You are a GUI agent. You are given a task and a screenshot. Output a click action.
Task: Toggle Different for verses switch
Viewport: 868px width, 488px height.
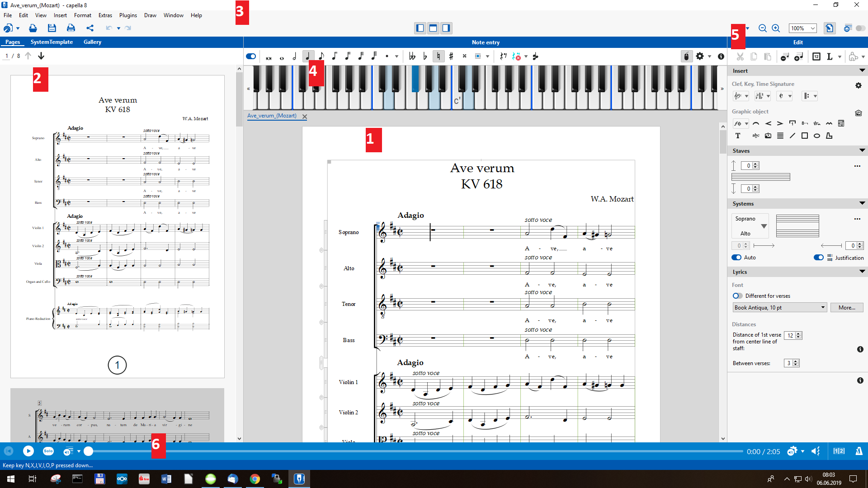[737, 296]
